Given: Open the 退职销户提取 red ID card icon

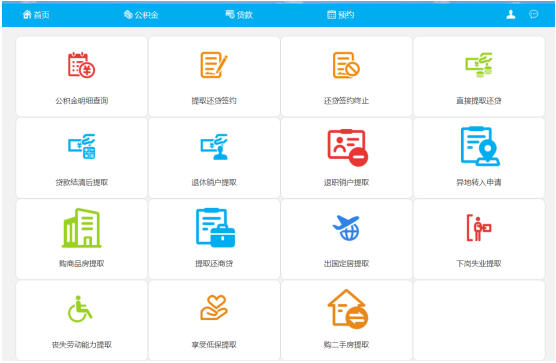Looking at the screenshot, I should click(348, 147).
